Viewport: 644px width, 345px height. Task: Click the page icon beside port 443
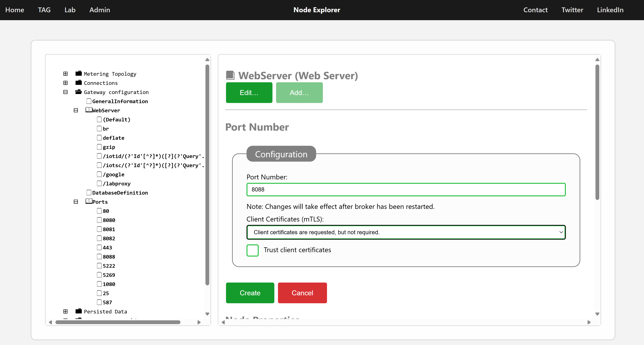click(99, 247)
